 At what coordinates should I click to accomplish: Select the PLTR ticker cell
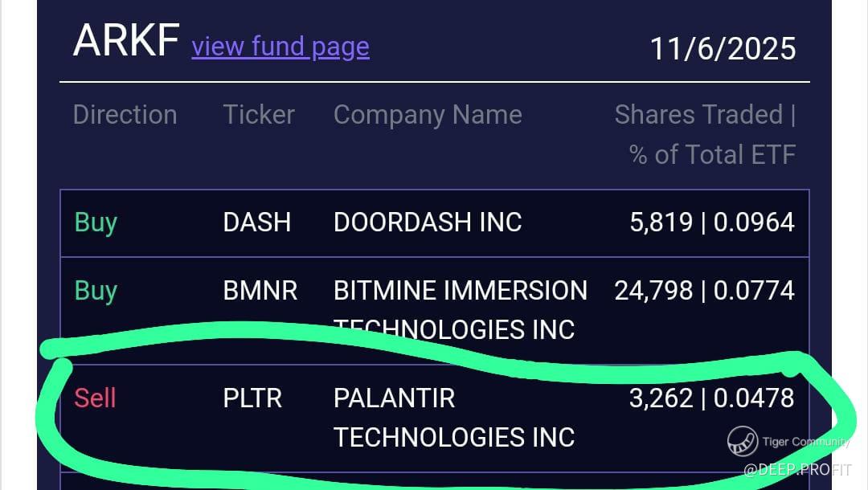click(252, 398)
